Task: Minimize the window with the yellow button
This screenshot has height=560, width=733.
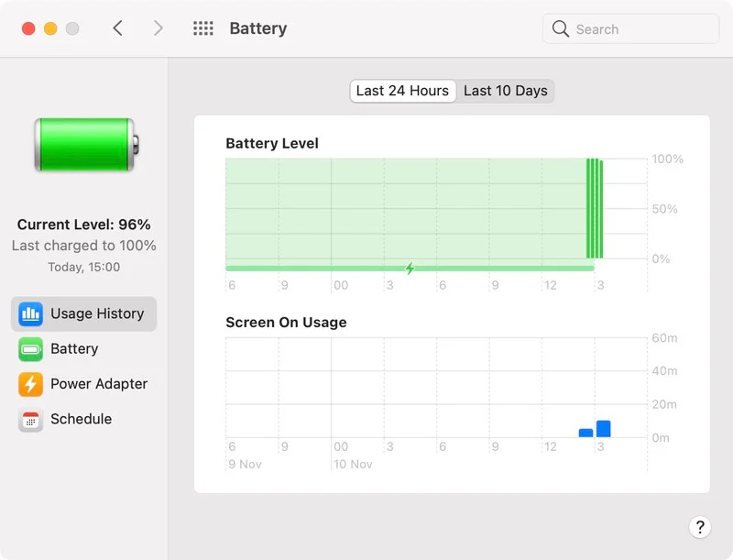Action: pyautogui.click(x=50, y=28)
